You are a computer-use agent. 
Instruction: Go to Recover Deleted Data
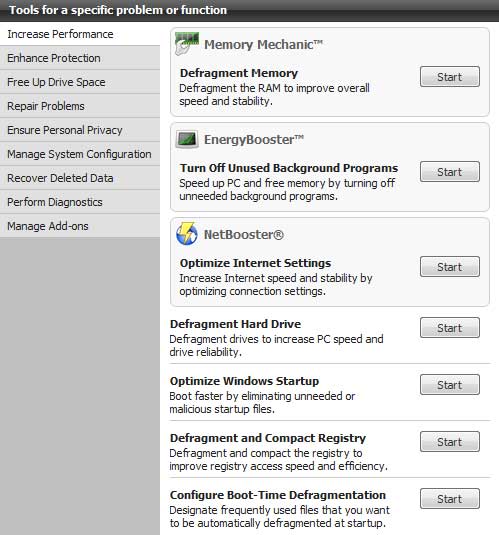(80, 178)
